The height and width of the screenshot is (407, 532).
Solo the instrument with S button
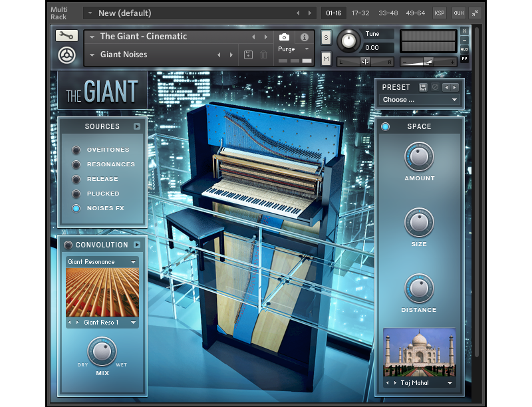pos(326,37)
